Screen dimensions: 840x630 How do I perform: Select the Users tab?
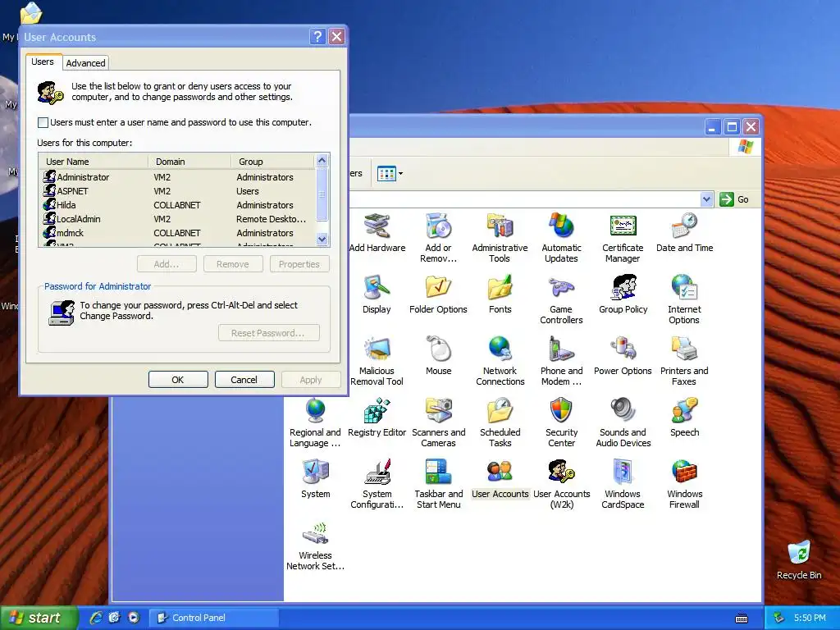point(43,62)
